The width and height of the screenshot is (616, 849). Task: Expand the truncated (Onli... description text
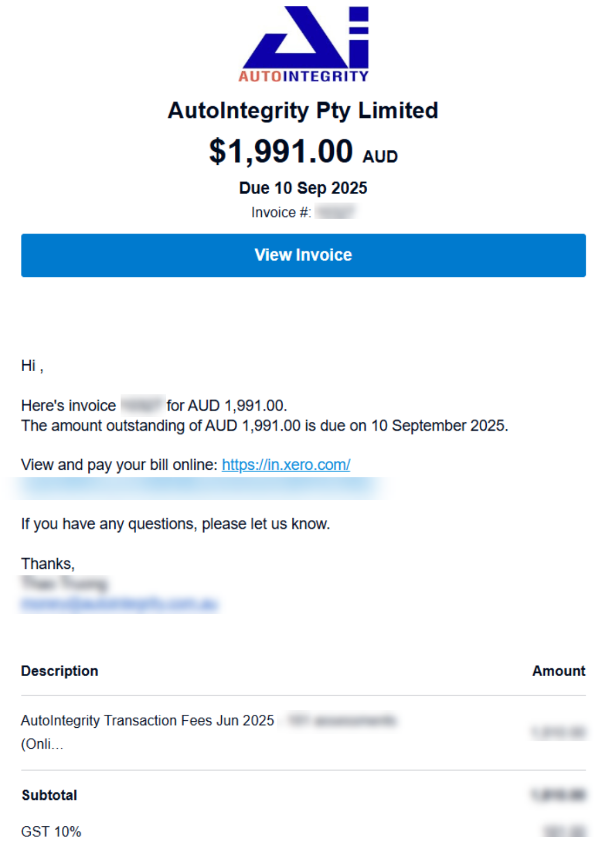coord(42,744)
